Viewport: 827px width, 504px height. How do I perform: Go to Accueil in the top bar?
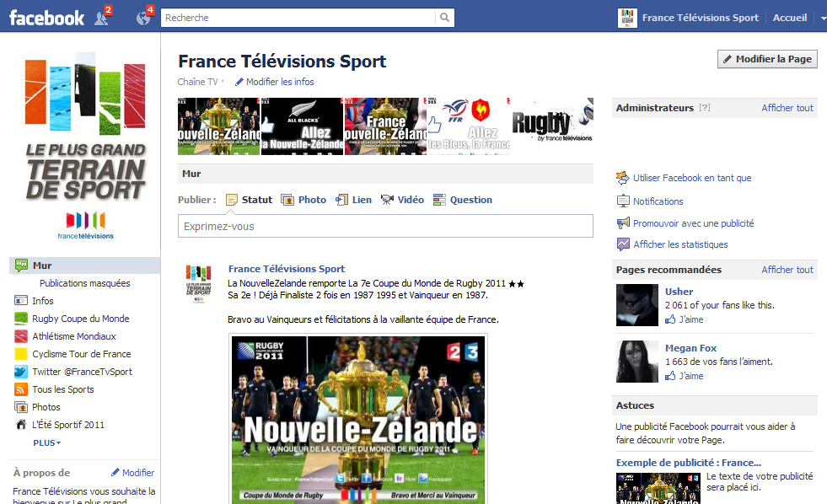point(790,18)
